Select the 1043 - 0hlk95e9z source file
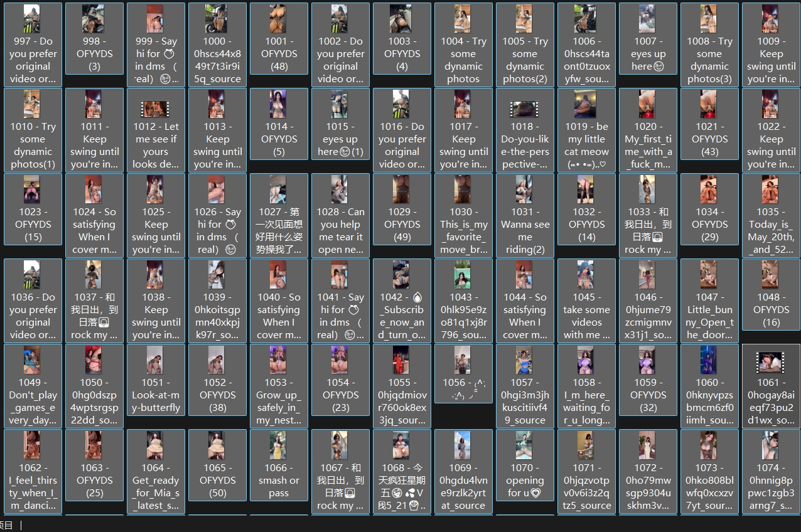This screenshot has height=532, width=801. (463, 300)
